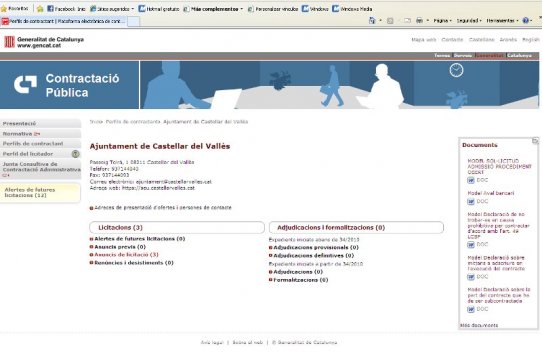Open the Model Aval bancari document link
This screenshot has width=542, height=361.
(x=491, y=193)
